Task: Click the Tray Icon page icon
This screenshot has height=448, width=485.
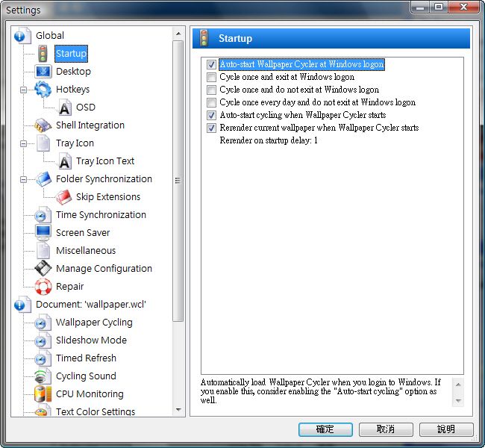Action: pyautogui.click(x=43, y=143)
